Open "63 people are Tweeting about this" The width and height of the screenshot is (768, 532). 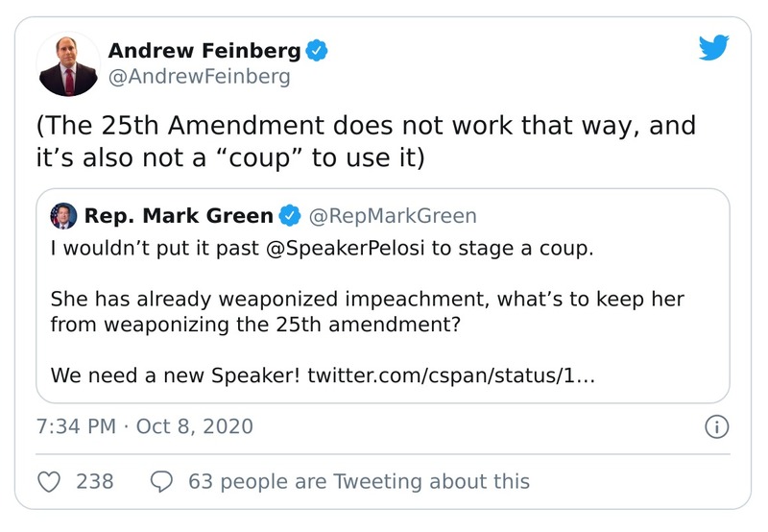359,481
